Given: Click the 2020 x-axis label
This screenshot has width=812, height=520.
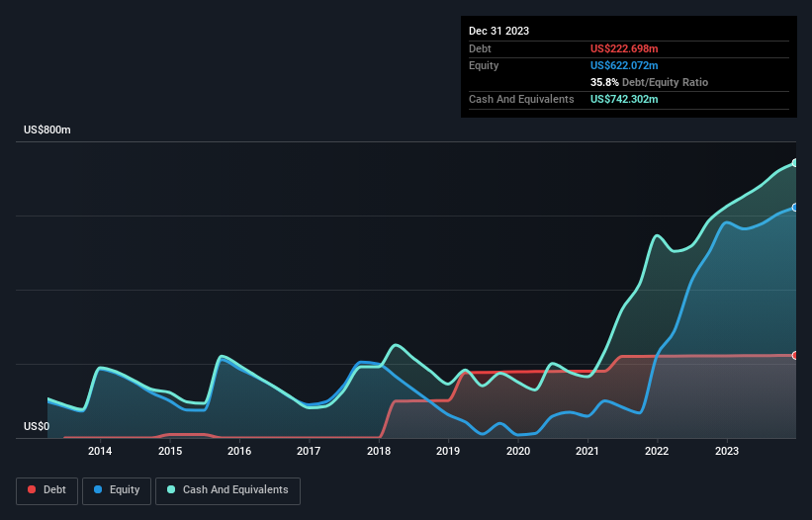Looking at the screenshot, I should 518,451.
